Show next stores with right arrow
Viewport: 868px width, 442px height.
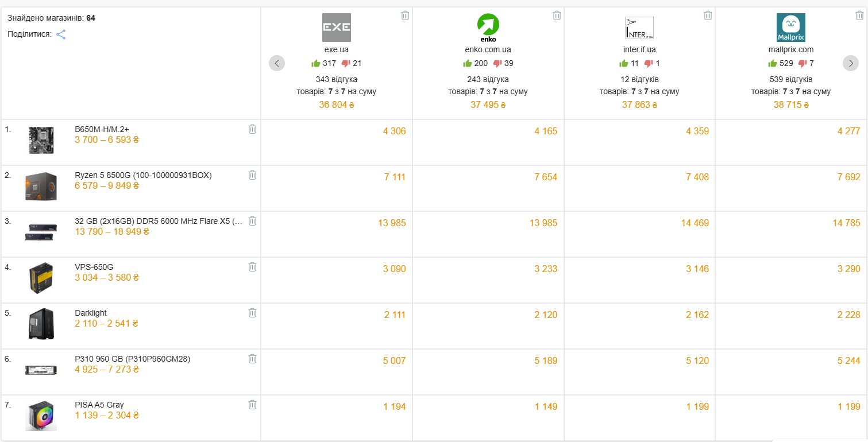coord(851,63)
